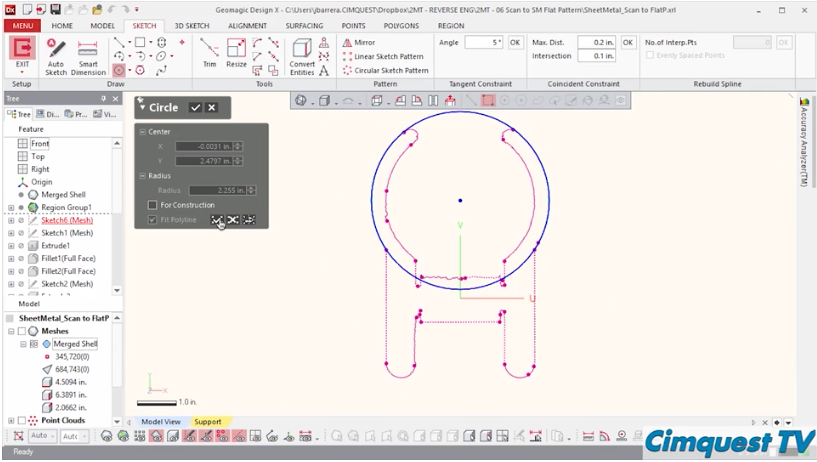This screenshot has width=817, height=462.
Task: Toggle the For Construction checkbox
Action: 152,205
